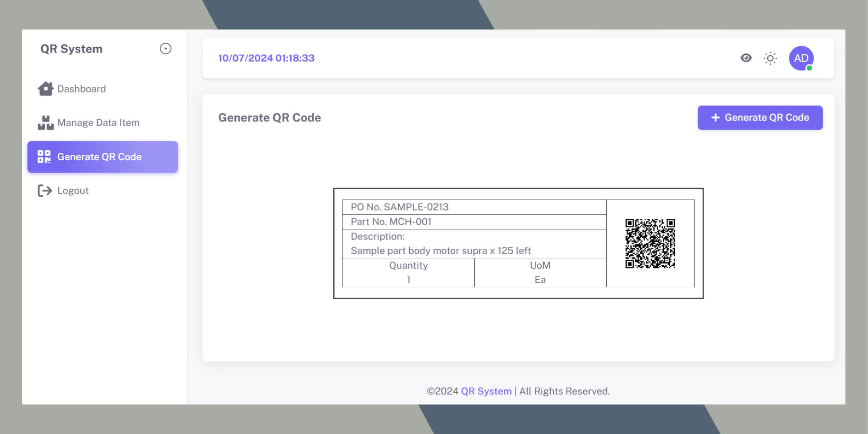Click the generated QR code image
Image resolution: width=868 pixels, height=434 pixels.
(650, 243)
